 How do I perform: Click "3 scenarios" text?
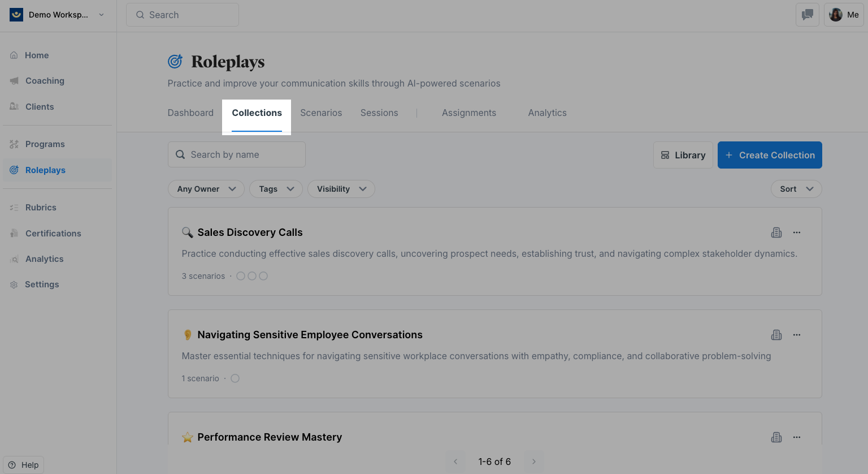(x=203, y=276)
